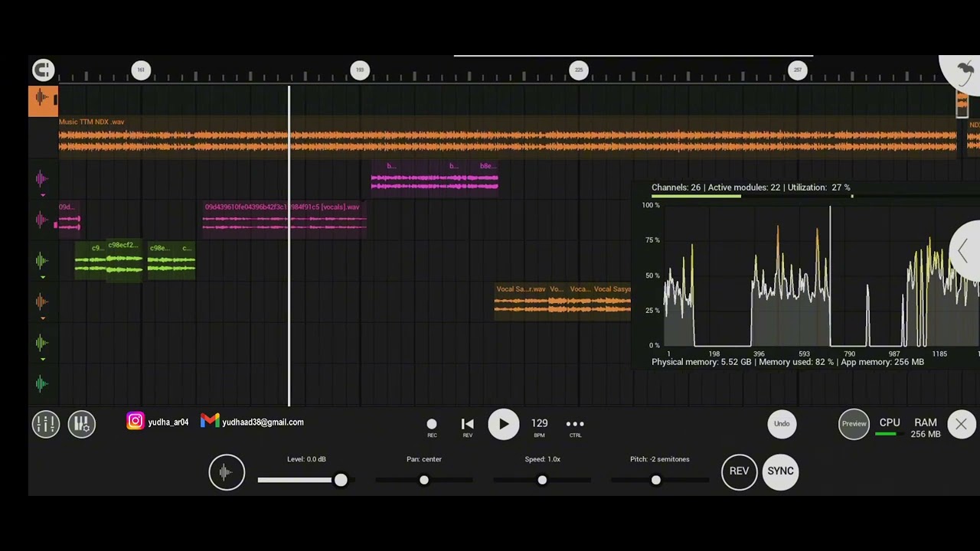Start playback with the Play button
Screen dimensions: 980x551
coord(503,424)
